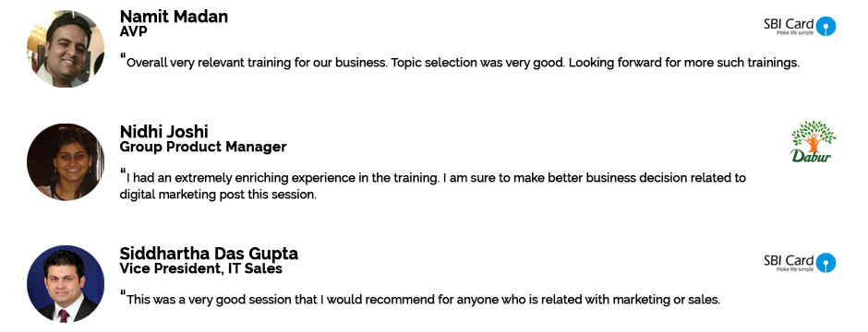
Task: Click the AVP job title
Action: (x=133, y=31)
